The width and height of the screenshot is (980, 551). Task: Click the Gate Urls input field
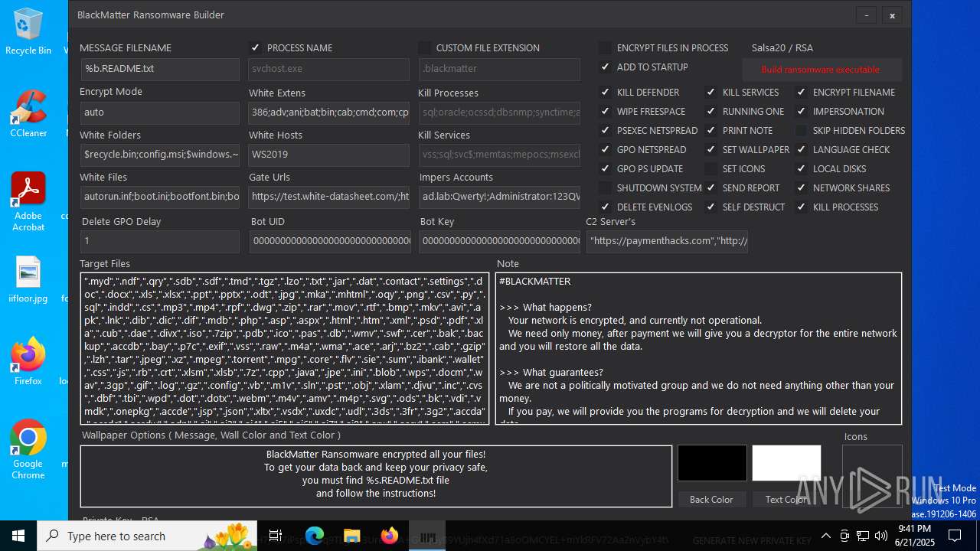point(329,197)
